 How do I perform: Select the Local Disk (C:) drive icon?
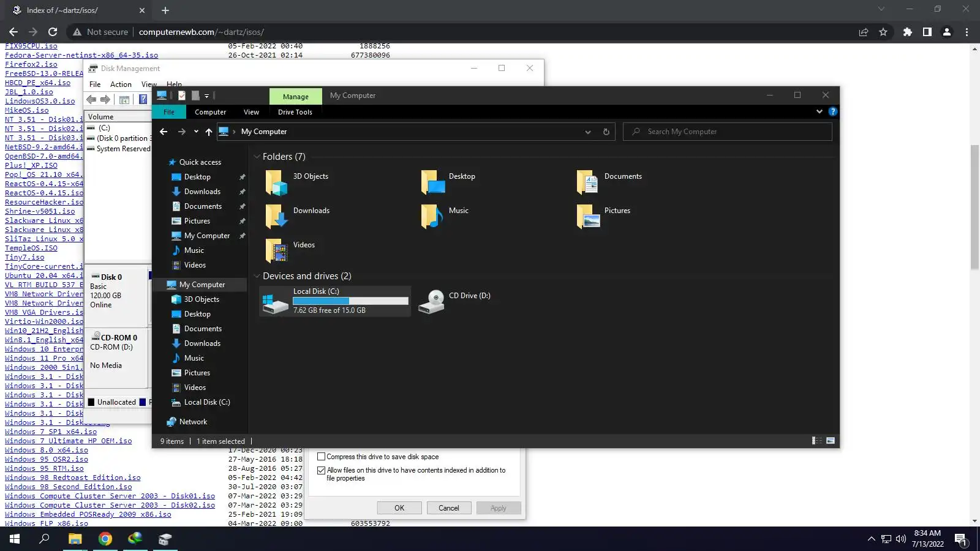[x=275, y=304]
